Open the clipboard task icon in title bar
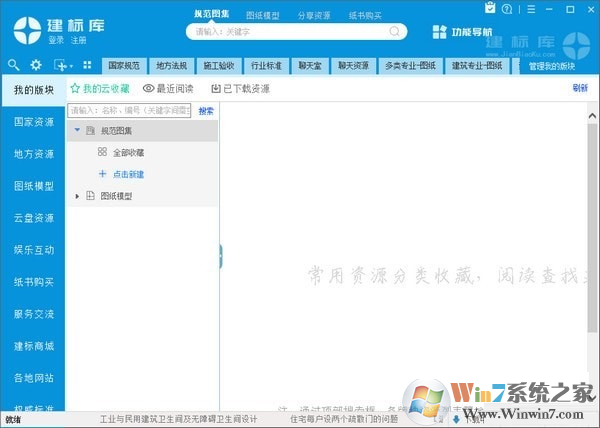Viewport: 600px width, 428px height. pyautogui.click(x=490, y=8)
